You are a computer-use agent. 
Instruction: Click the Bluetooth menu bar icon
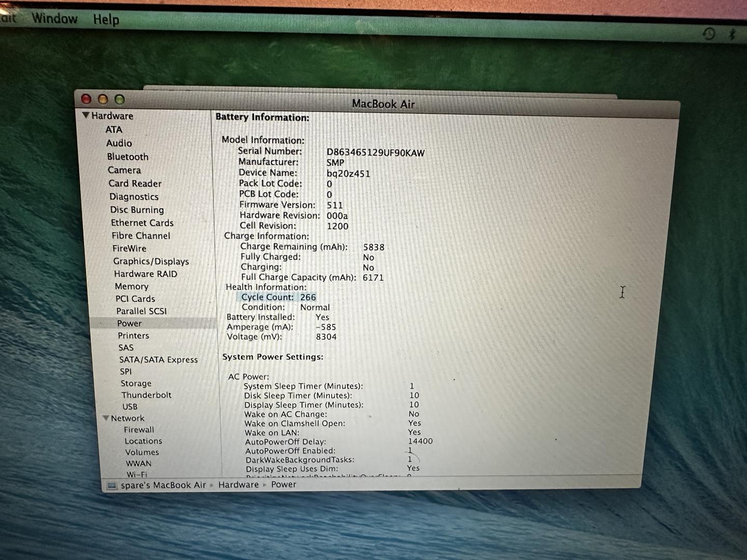point(732,35)
